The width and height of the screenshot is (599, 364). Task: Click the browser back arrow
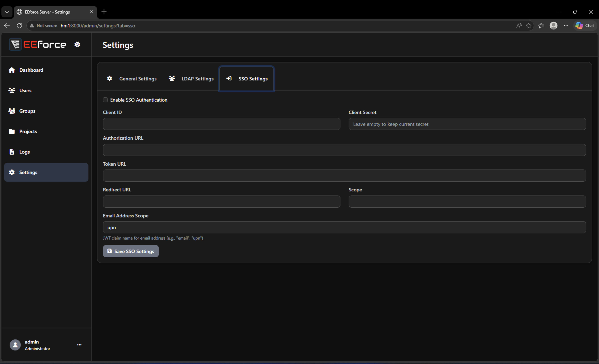coord(7,25)
